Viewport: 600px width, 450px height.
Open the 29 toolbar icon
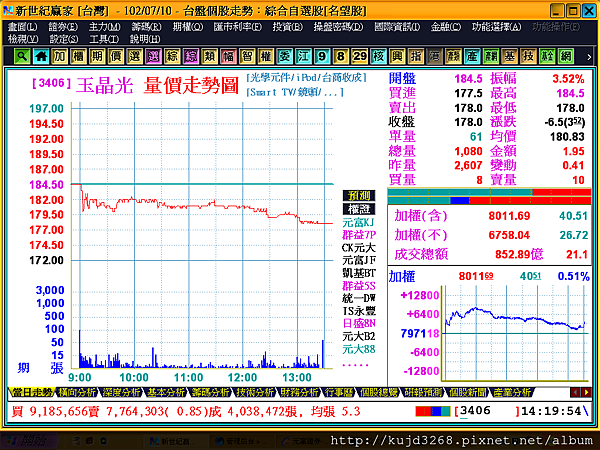[360, 57]
